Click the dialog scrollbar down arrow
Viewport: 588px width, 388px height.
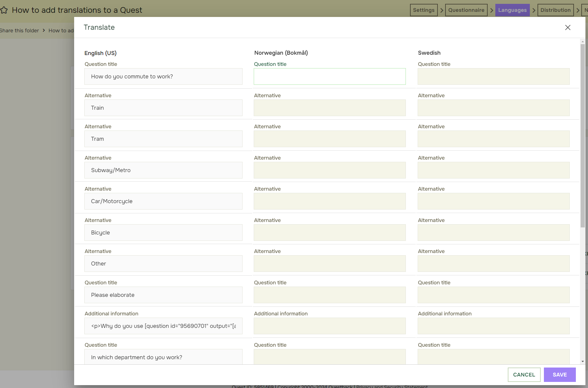583,361
